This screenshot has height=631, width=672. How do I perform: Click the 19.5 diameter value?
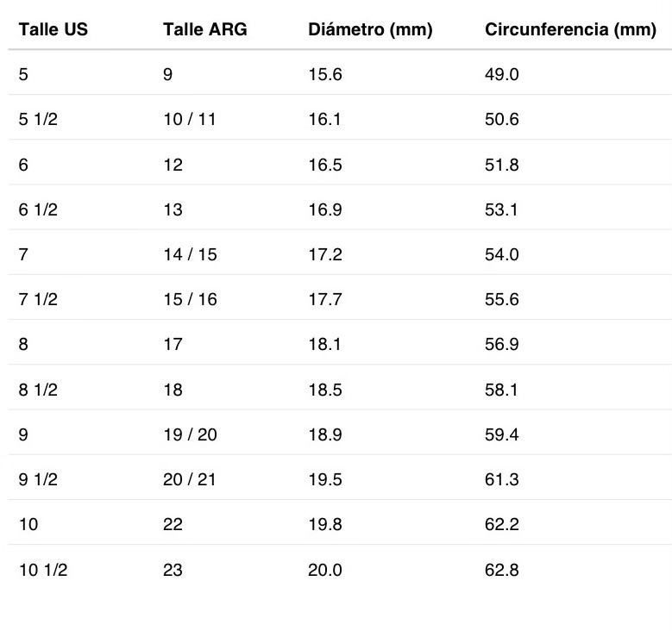click(325, 479)
